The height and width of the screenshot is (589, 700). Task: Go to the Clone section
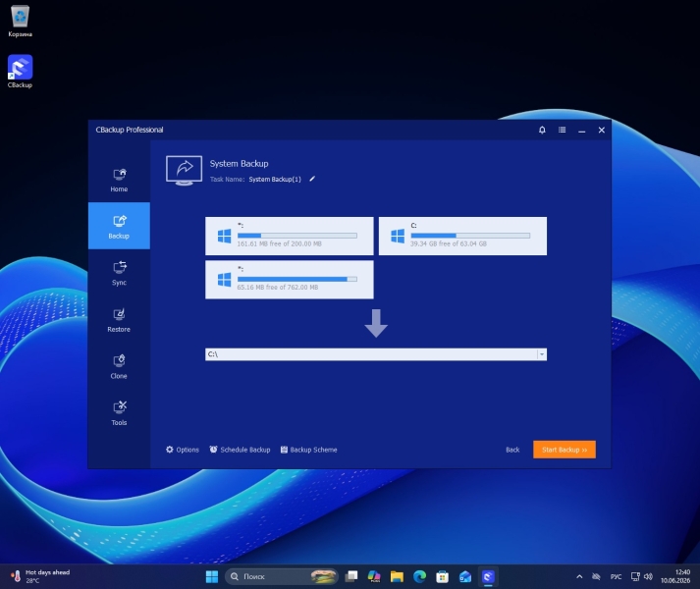119,366
